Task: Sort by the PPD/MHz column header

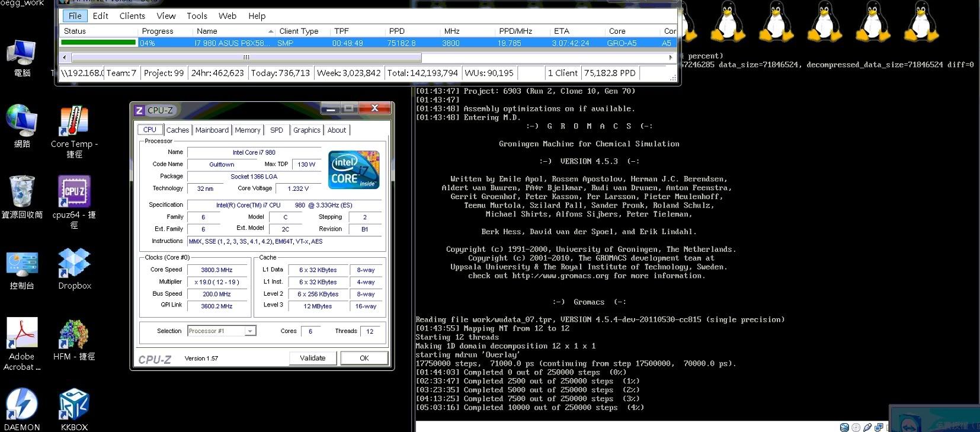Action: (522, 31)
